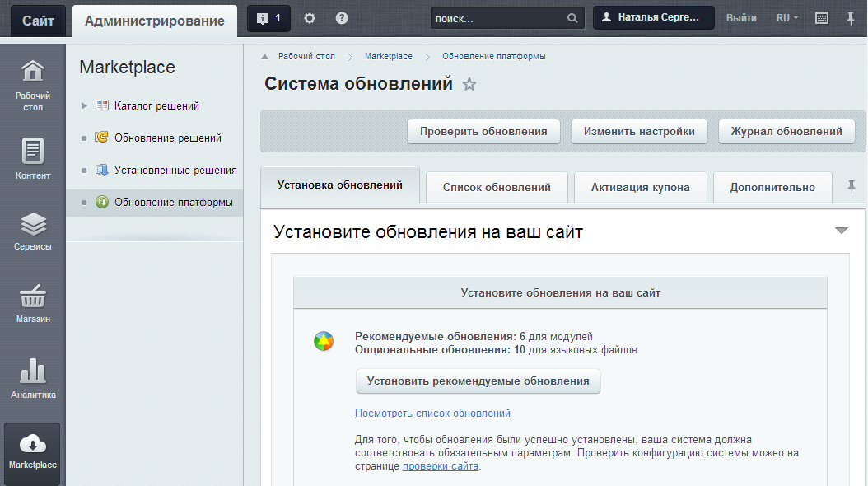This screenshot has height=486, width=868.
Task: Open the RU language dropdown
Action: pyautogui.click(x=786, y=18)
